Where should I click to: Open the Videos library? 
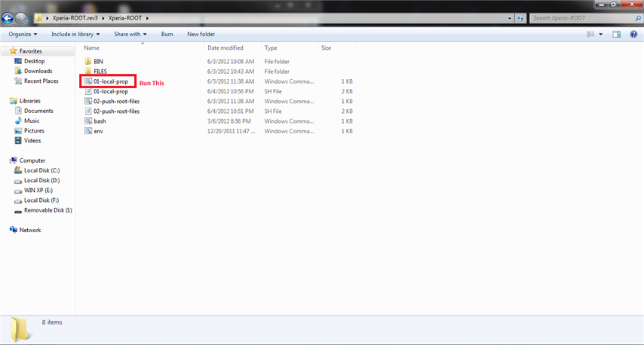point(32,141)
